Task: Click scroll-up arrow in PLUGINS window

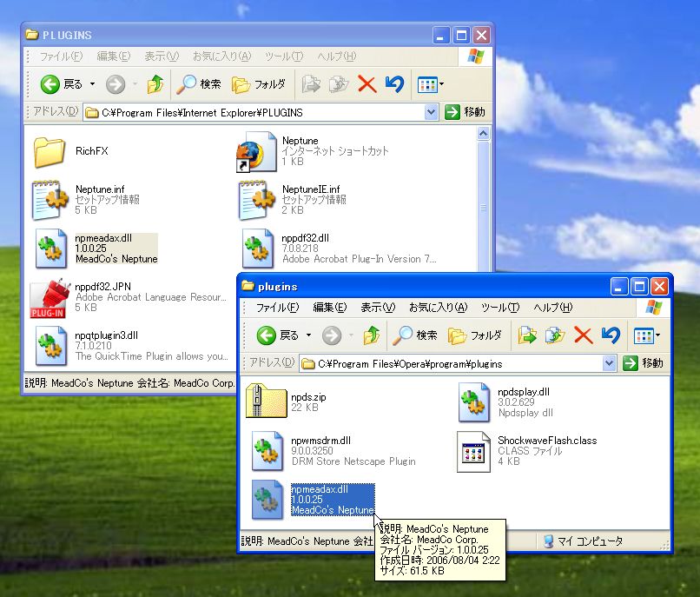Action: coord(483,134)
